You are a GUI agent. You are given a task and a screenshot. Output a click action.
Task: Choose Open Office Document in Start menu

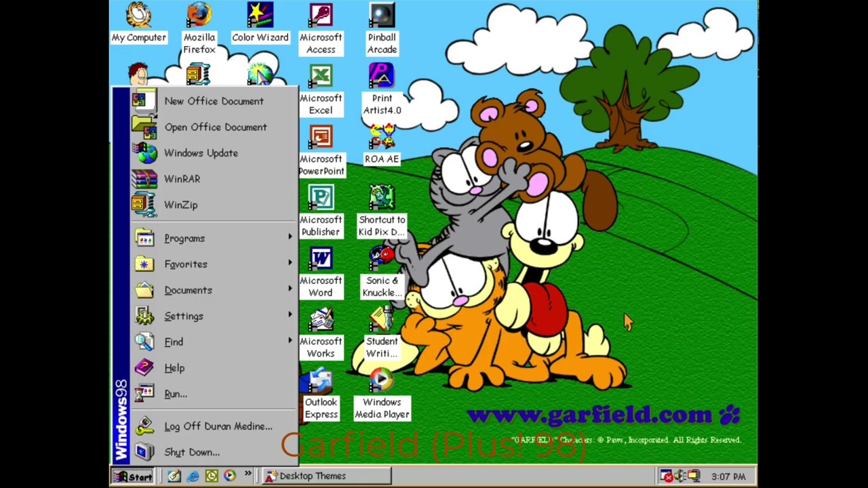click(x=214, y=127)
